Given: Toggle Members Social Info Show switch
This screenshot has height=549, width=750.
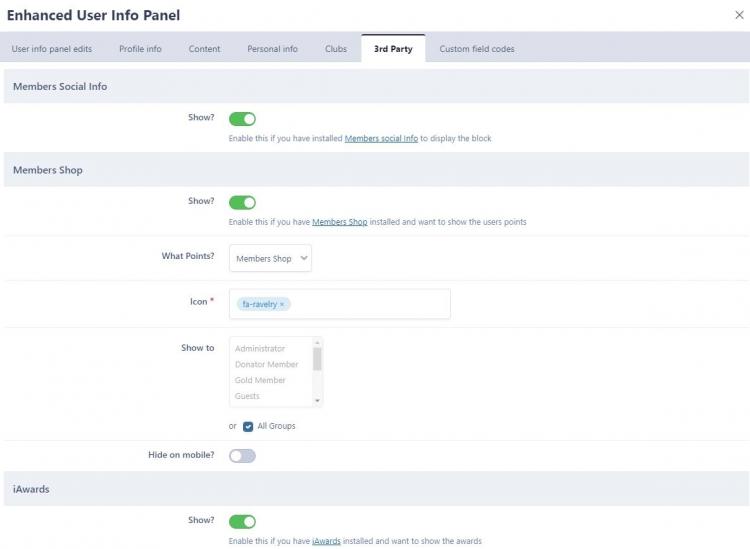Looking at the screenshot, I should [x=242, y=119].
